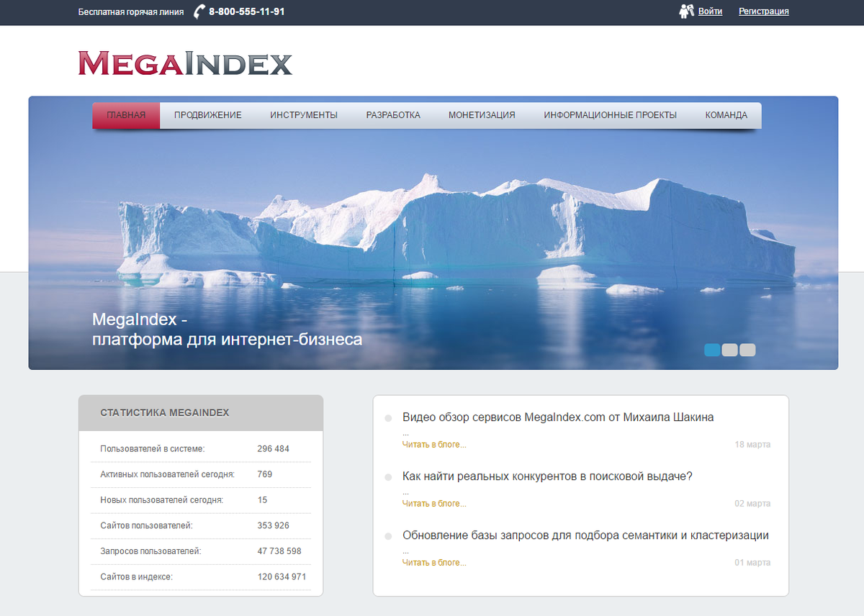Viewport: 864px width, 616px height.
Task: Click the MegaIndex logo
Action: click(x=185, y=63)
